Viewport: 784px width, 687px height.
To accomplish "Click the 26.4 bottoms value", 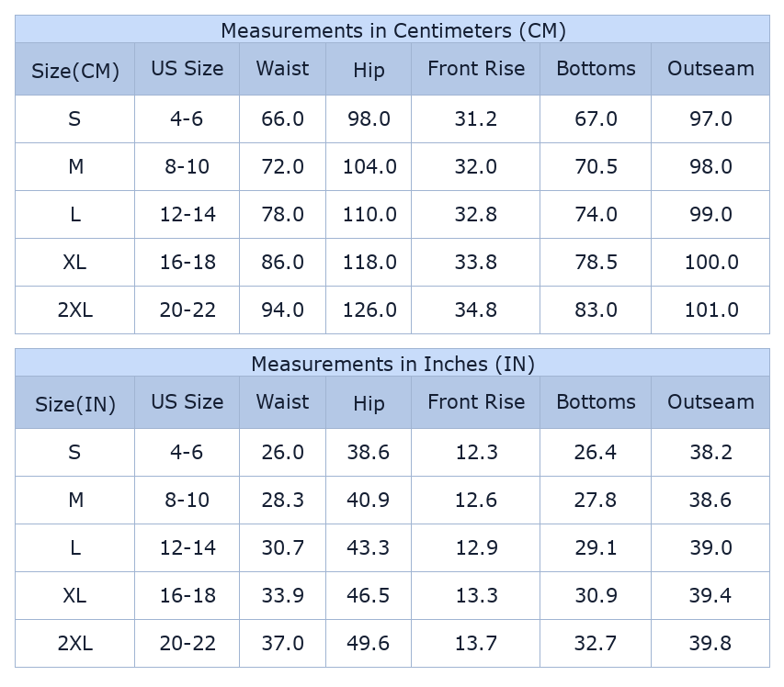I will 596,453.
